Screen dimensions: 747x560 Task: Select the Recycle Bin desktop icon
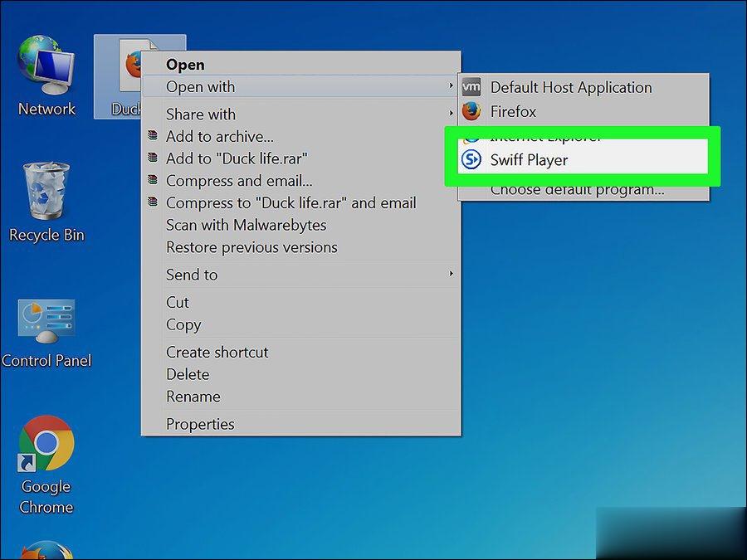click(x=46, y=203)
